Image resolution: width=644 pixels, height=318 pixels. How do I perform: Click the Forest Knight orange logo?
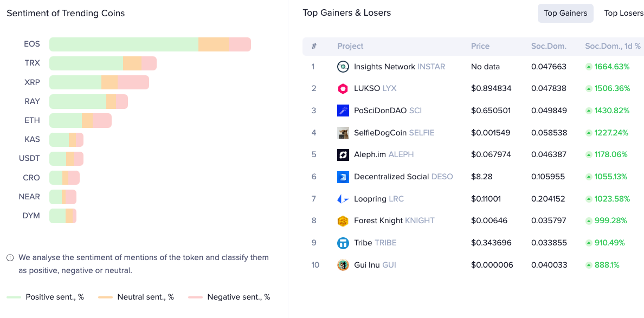point(343,220)
